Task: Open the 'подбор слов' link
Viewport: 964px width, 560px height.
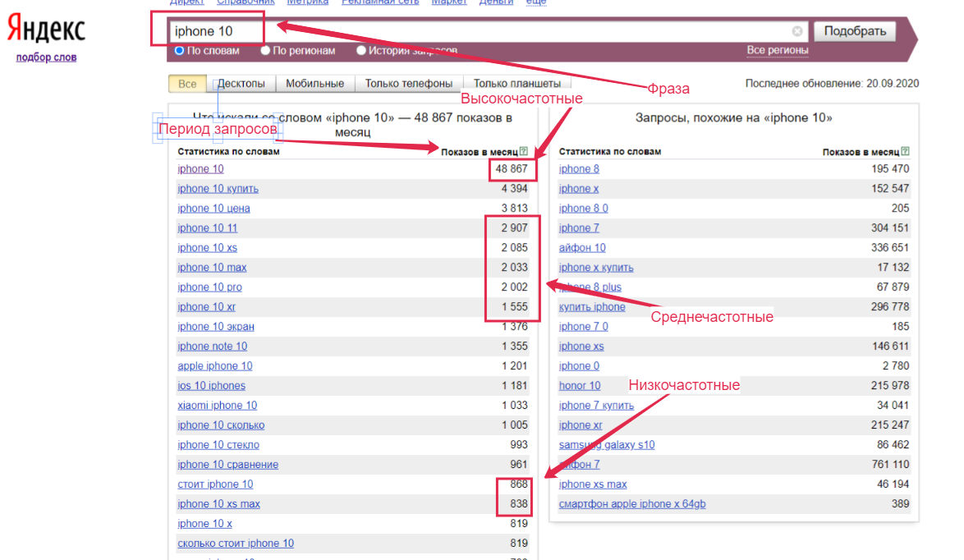Action: 46,57
